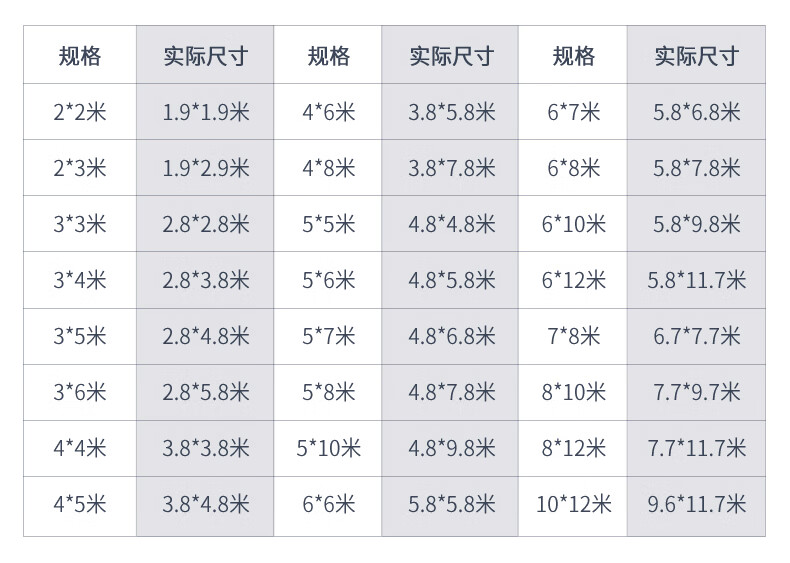The height and width of the screenshot is (563, 790).
Task: Select the 5.8*5.8米 actual size cell
Action: coord(451,504)
